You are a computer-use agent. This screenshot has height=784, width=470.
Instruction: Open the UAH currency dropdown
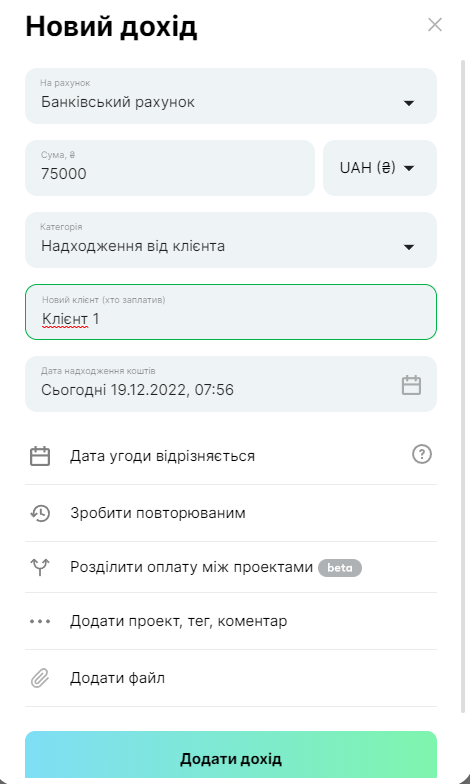pyautogui.click(x=380, y=168)
